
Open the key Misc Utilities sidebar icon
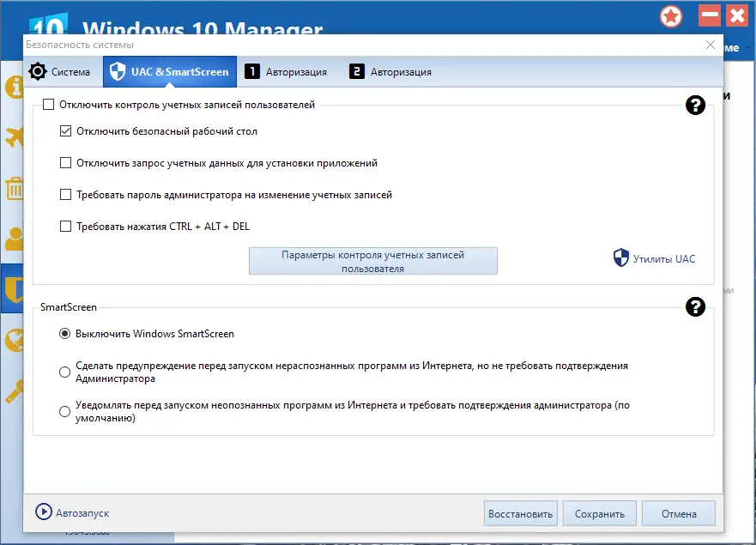(x=15, y=391)
